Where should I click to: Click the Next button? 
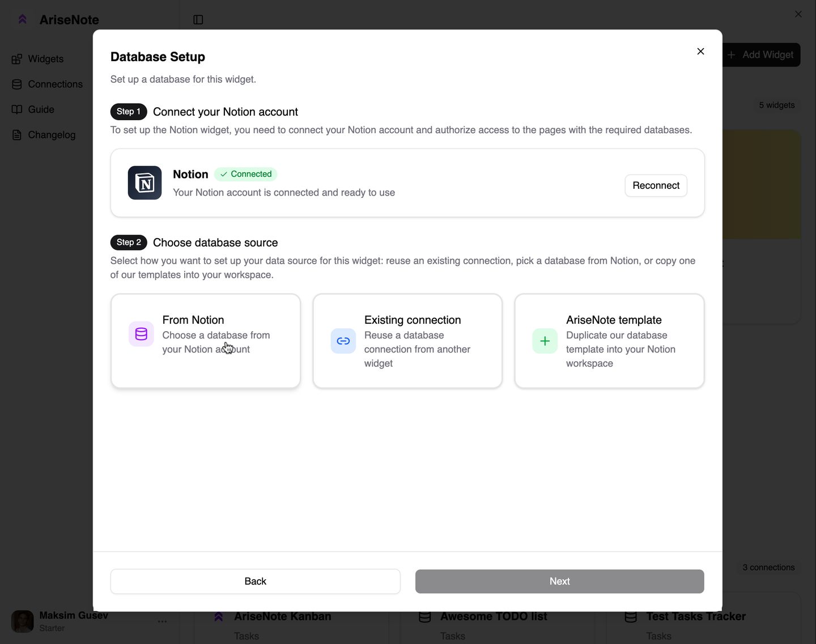tap(560, 582)
